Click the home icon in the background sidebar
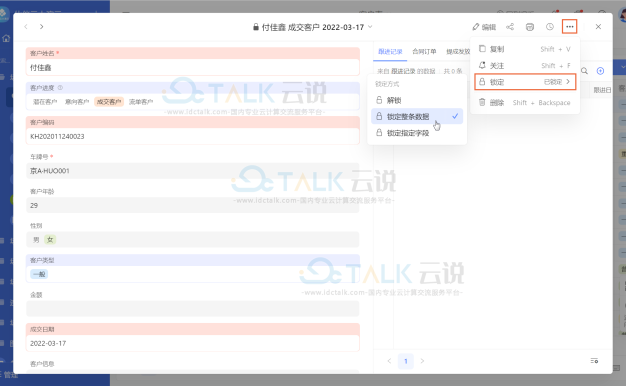 point(6,38)
